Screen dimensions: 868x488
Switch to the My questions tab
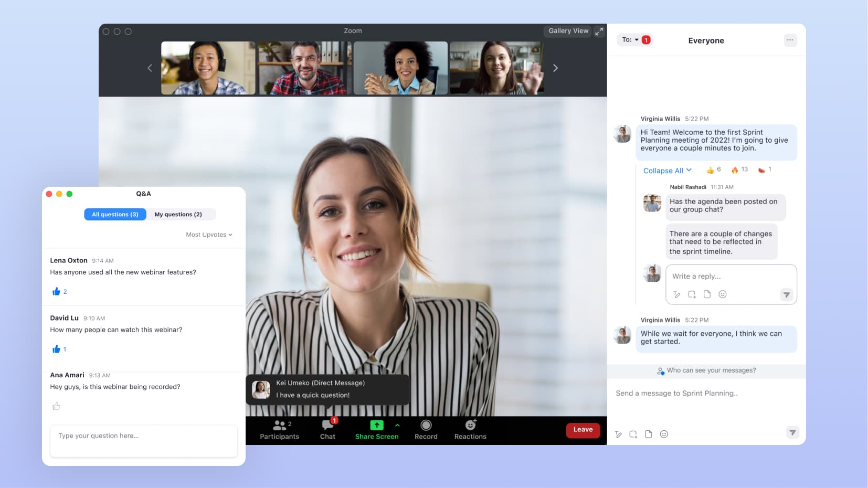click(x=178, y=214)
